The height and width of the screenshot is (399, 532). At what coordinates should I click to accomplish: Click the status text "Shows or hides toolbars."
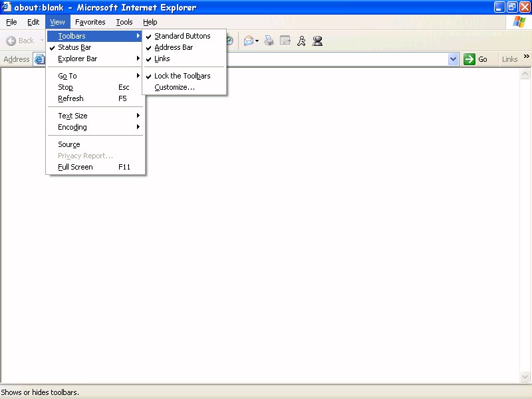40,392
